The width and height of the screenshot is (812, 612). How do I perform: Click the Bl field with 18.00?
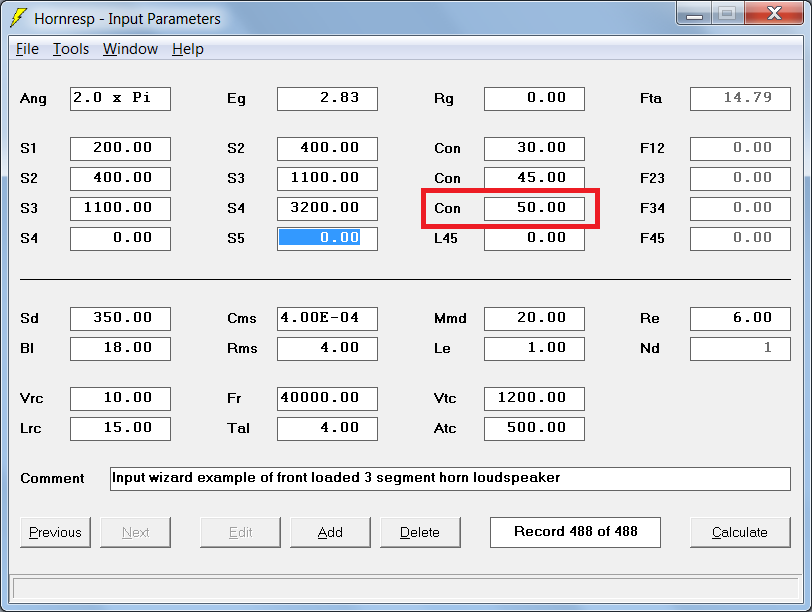point(120,349)
